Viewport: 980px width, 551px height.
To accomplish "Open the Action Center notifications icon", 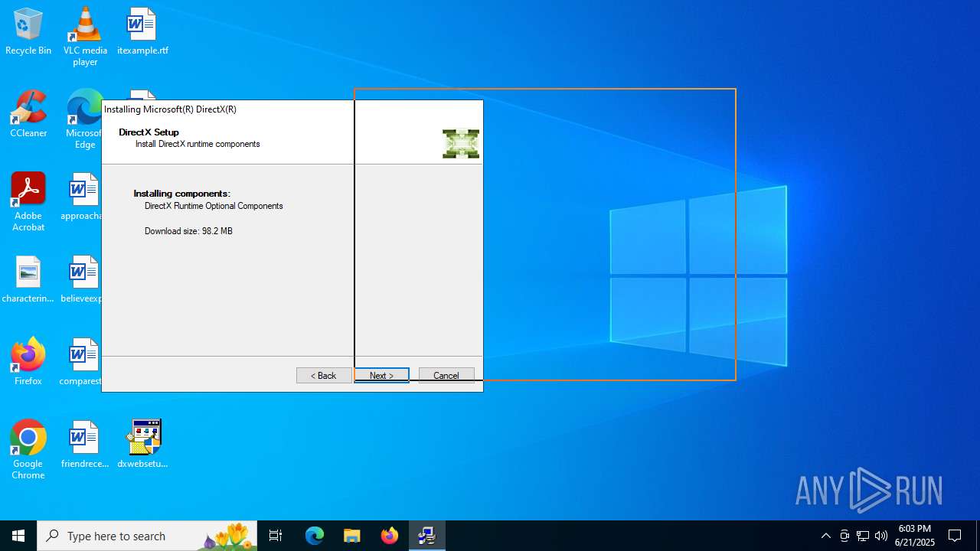I will pyautogui.click(x=955, y=536).
